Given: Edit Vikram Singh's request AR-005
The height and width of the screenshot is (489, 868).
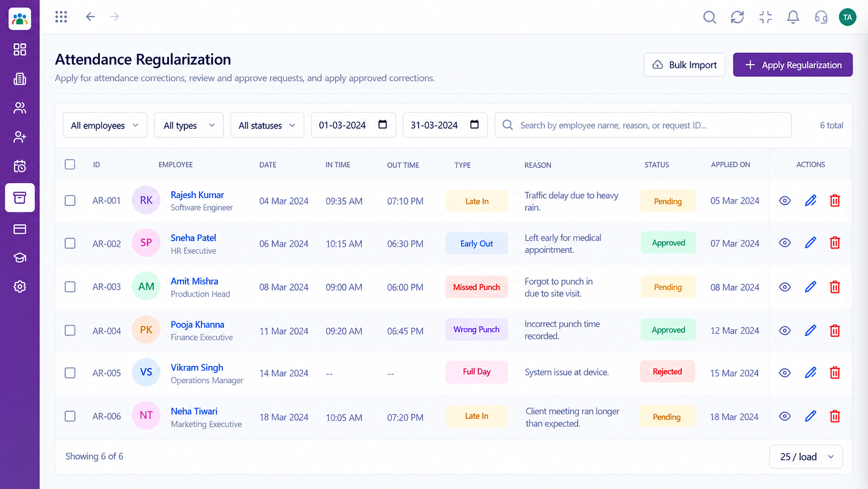Looking at the screenshot, I should [810, 373].
